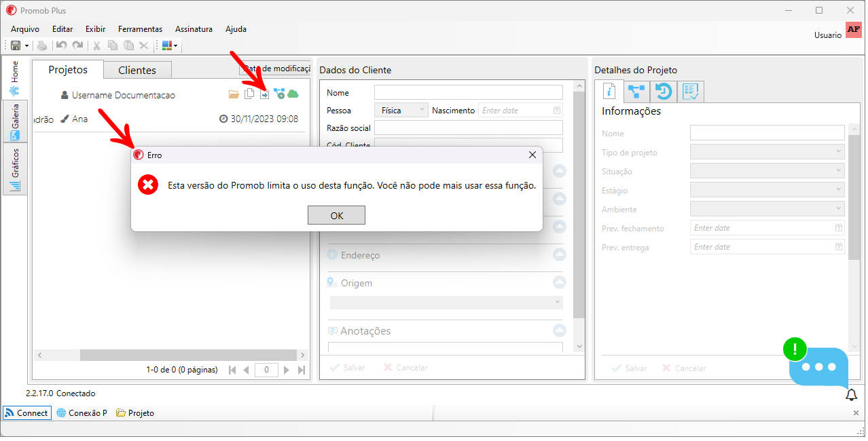Open the Origem dropdown list
Screen dimensions: 868x441
point(446,303)
